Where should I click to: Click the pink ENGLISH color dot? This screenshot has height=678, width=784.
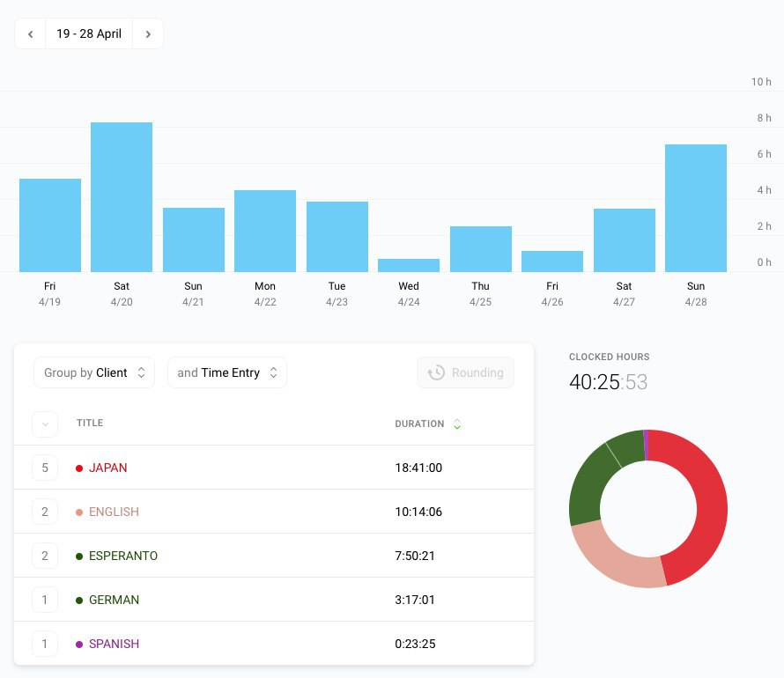click(x=79, y=512)
